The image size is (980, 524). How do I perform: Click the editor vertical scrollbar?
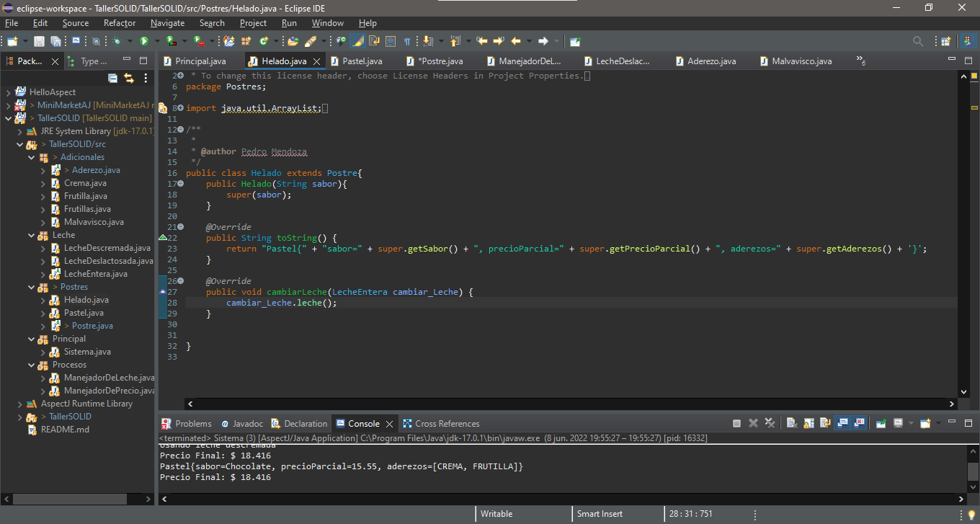[964, 216]
